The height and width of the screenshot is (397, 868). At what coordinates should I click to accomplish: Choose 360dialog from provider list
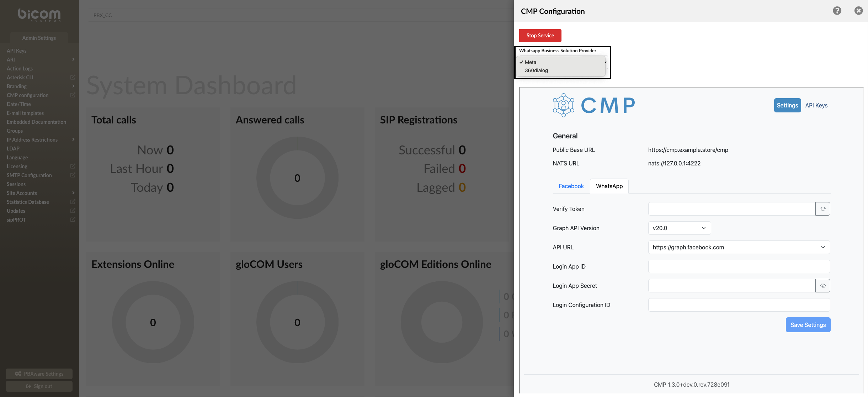pyautogui.click(x=536, y=70)
